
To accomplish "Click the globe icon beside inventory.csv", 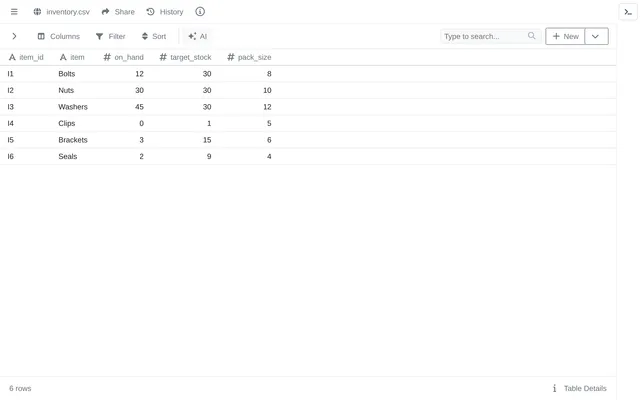I will (37, 12).
